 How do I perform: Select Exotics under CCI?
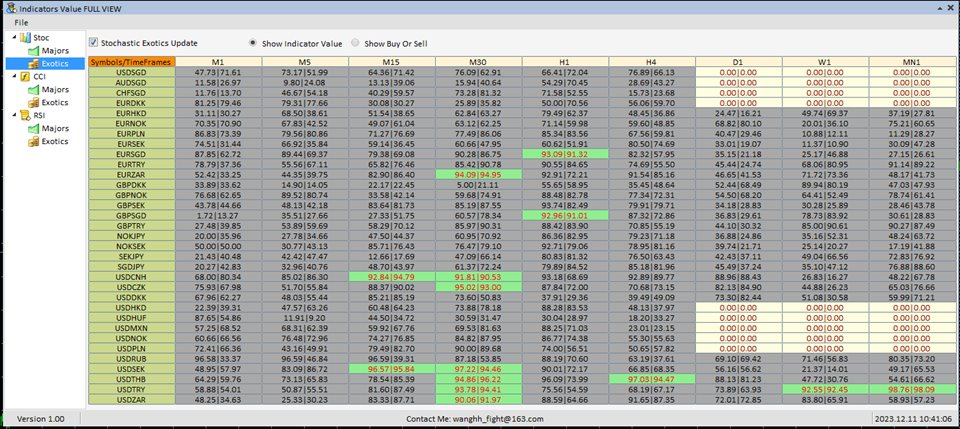point(54,103)
